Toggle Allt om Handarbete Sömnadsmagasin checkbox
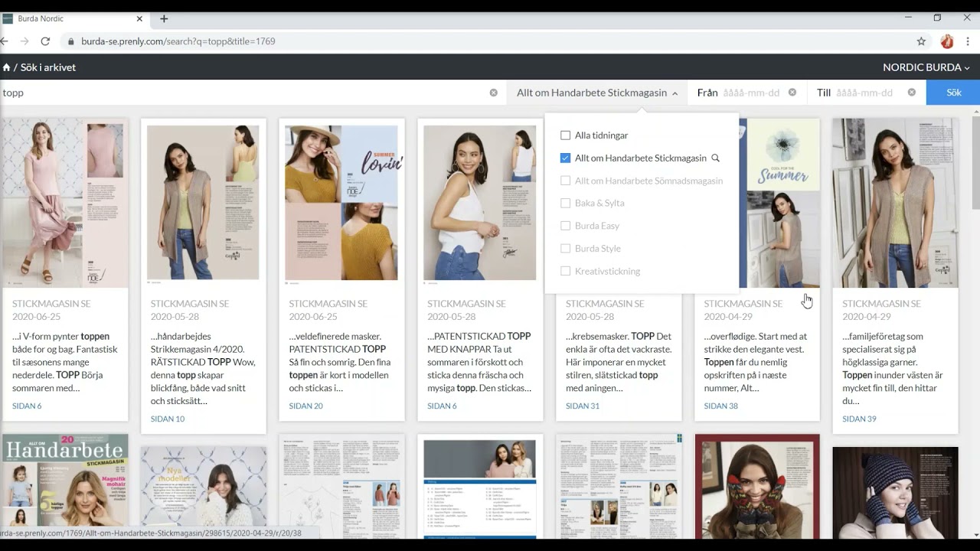Screen dimensions: 980x551 (x=566, y=181)
